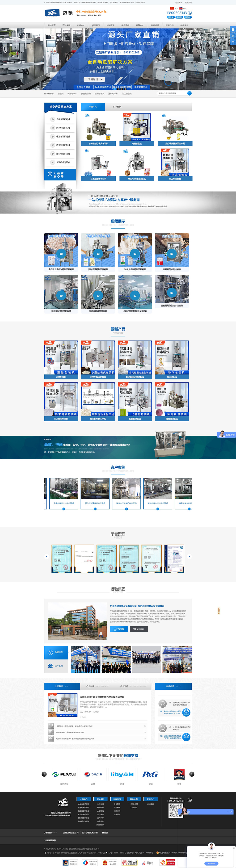
Task: Click the 了解详情 banner button
Action: (x=94, y=80)
